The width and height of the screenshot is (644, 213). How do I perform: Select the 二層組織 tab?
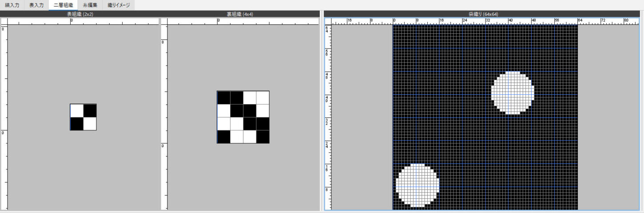coord(63,5)
